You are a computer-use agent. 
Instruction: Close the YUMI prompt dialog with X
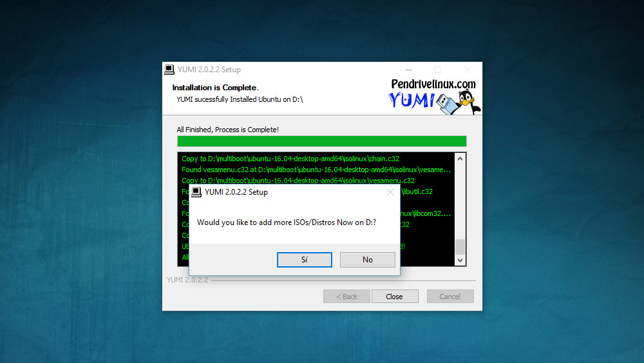point(390,192)
